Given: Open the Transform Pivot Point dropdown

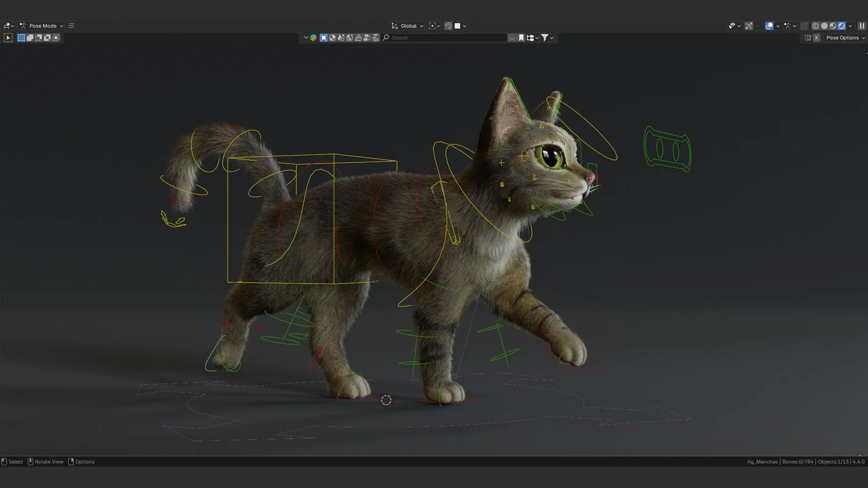Looking at the screenshot, I should point(433,25).
